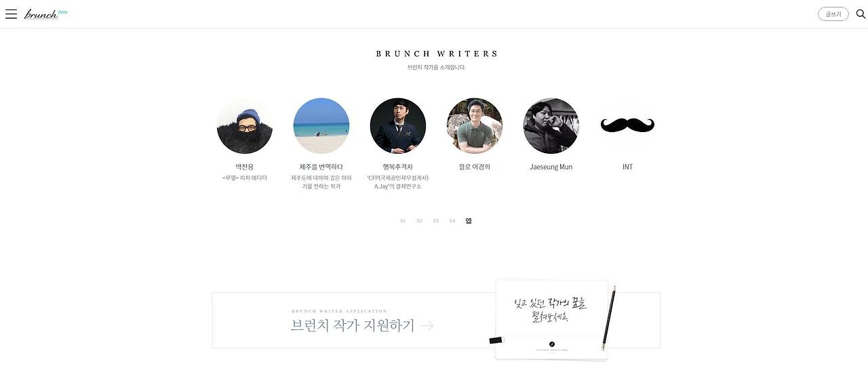The width and height of the screenshot is (868, 374).
Task: Open 필로 이경희 profile photo
Action: coord(475,126)
